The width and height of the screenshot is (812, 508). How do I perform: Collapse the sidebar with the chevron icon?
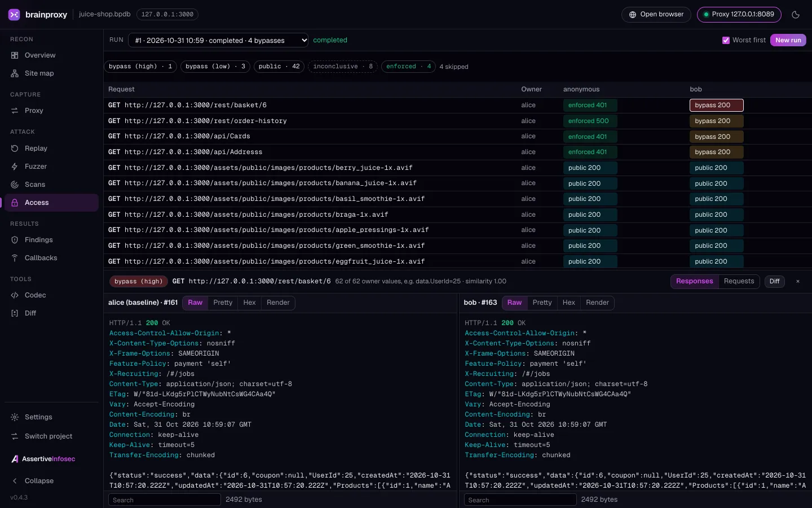coord(15,481)
